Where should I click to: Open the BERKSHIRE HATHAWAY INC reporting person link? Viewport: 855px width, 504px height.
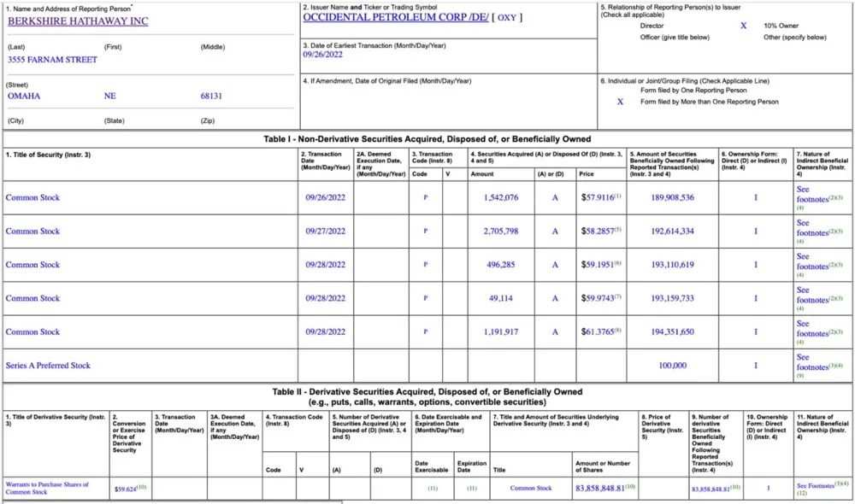tap(78, 21)
